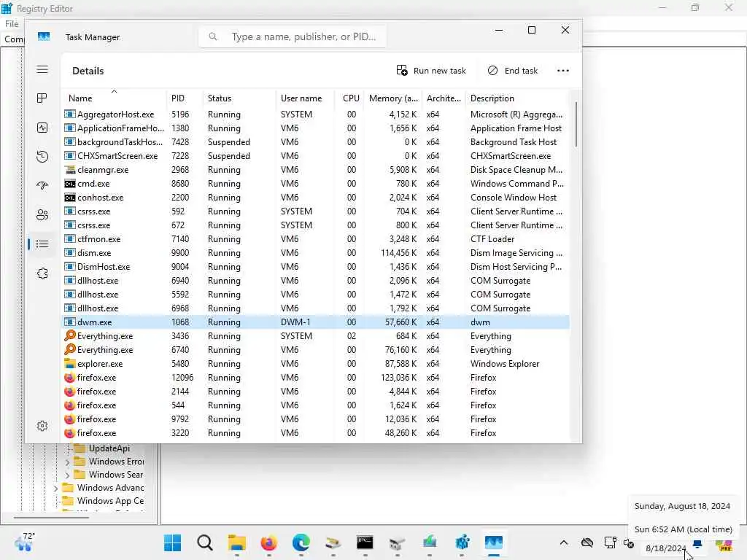Image resolution: width=747 pixels, height=560 pixels.
Task: Open Task Manager hamburger navigation menu
Action: click(x=42, y=69)
